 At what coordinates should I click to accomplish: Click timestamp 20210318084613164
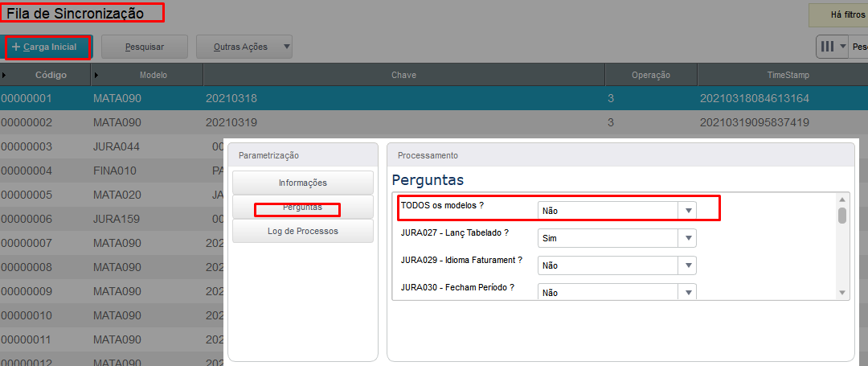tap(755, 99)
